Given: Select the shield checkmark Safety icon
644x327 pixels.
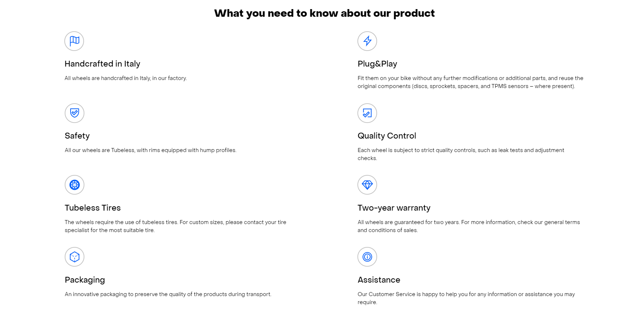Looking at the screenshot, I should (x=75, y=113).
